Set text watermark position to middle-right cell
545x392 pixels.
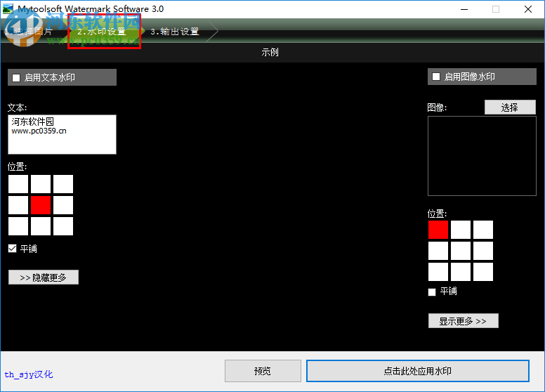63,205
